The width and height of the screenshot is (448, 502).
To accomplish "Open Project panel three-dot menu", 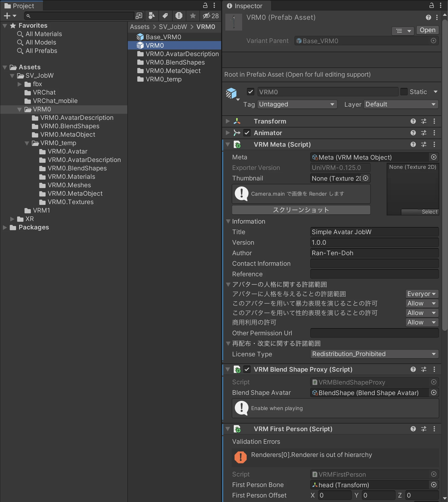I will point(214,5).
